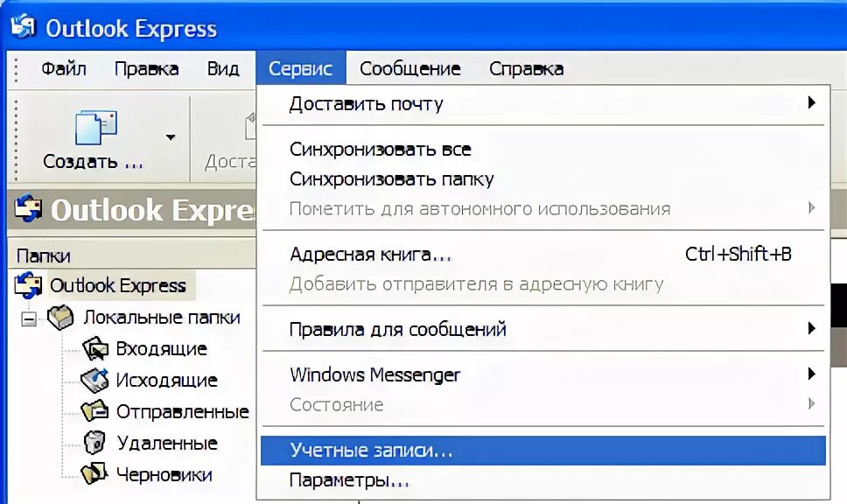Select the Локальные папки folder
The width and height of the screenshot is (847, 504).
[162, 317]
